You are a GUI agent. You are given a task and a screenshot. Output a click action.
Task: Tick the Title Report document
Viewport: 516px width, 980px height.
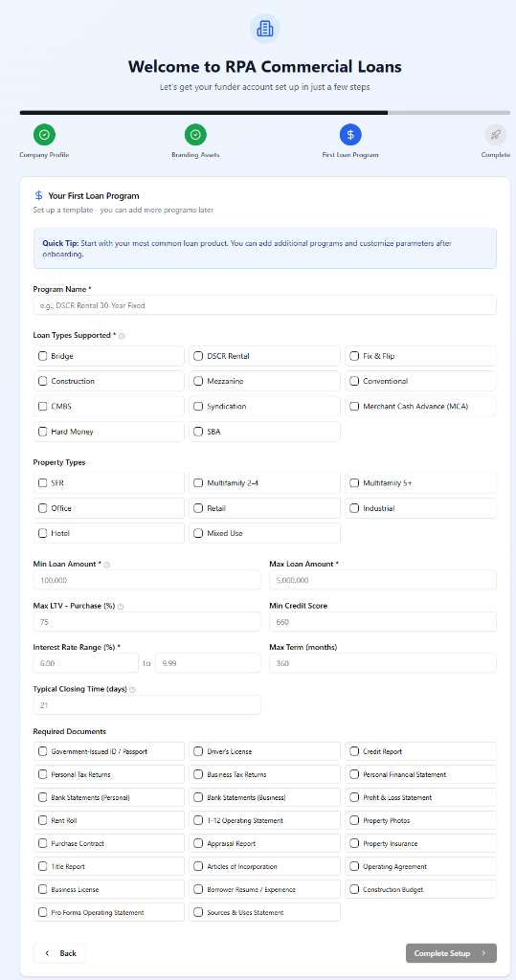point(42,866)
